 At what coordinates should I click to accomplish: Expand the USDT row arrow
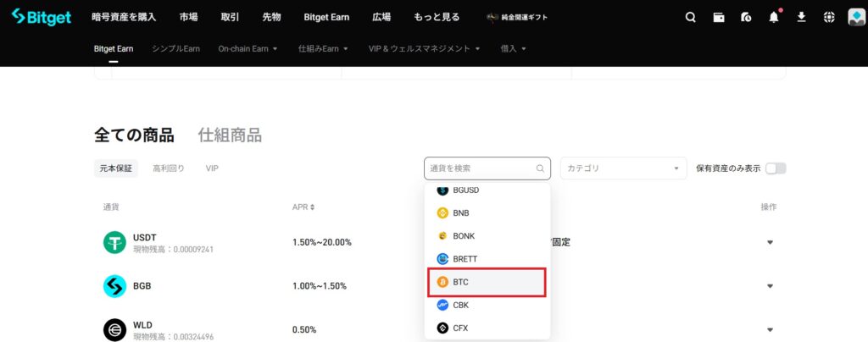(x=770, y=242)
